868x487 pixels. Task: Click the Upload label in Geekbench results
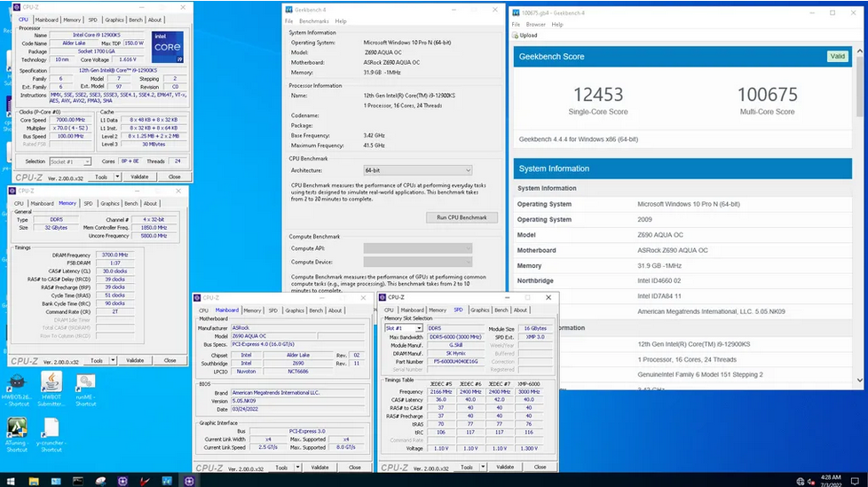point(529,35)
